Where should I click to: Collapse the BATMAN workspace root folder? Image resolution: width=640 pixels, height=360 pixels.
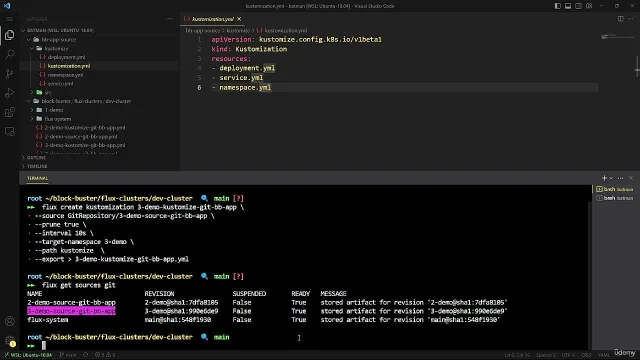[60, 30]
